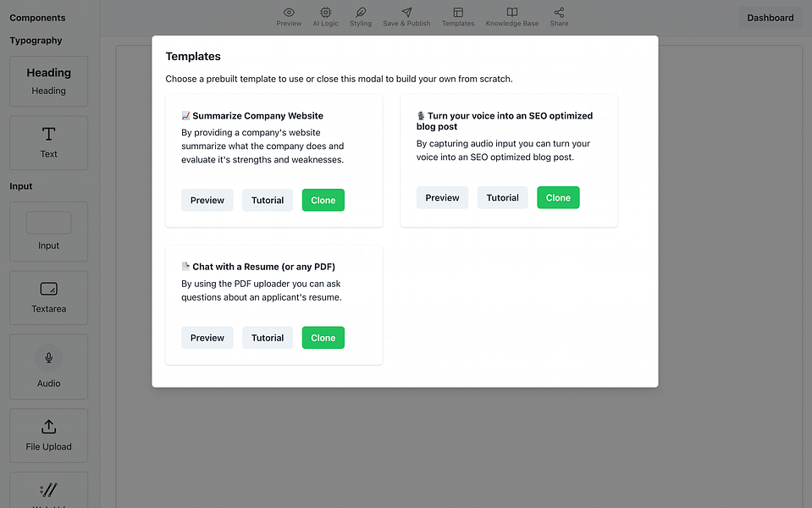Clone the voice-to-blog-post template
This screenshot has height=508, width=812.
(x=558, y=196)
